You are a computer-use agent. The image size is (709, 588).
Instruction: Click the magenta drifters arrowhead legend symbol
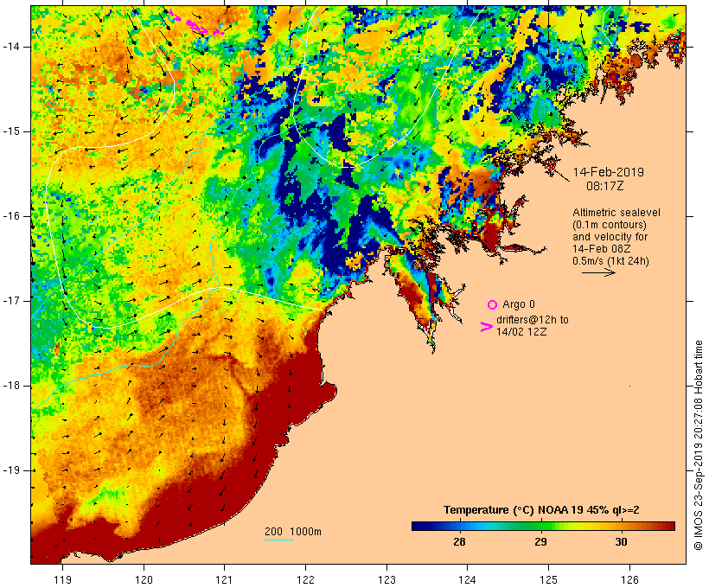(487, 327)
